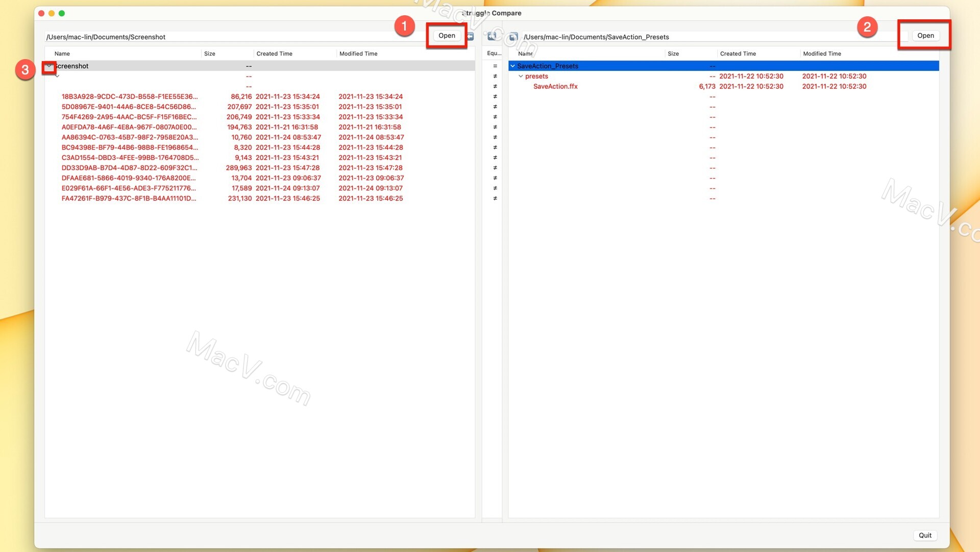Sort right pane by Modified Time column
This screenshot has width=980, height=552.
tap(869, 54)
